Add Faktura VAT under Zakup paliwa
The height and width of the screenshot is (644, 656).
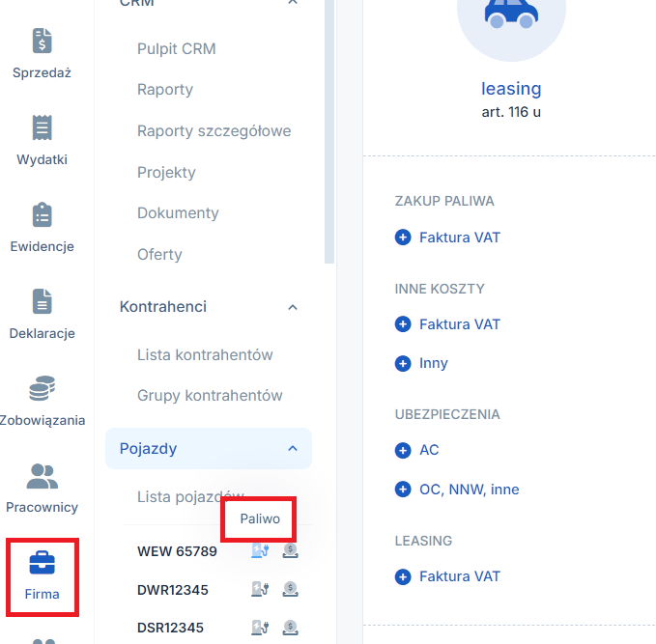click(x=460, y=238)
